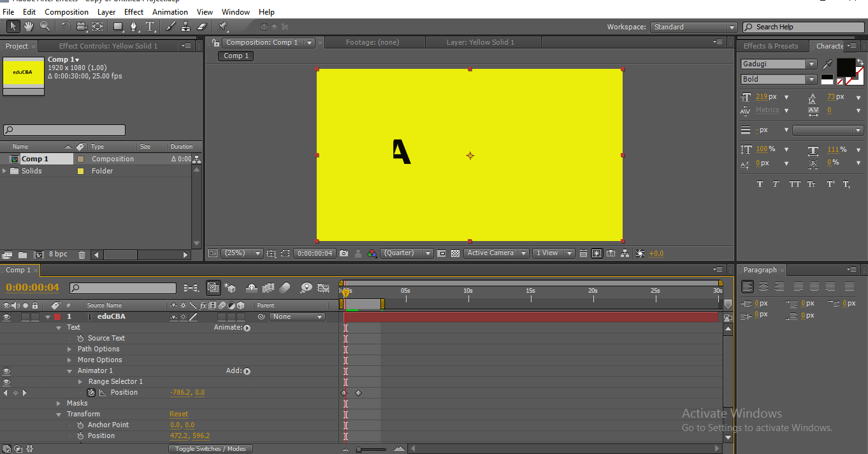Open the Gadugi font family dropdown
The image size is (868, 454).
(811, 64)
